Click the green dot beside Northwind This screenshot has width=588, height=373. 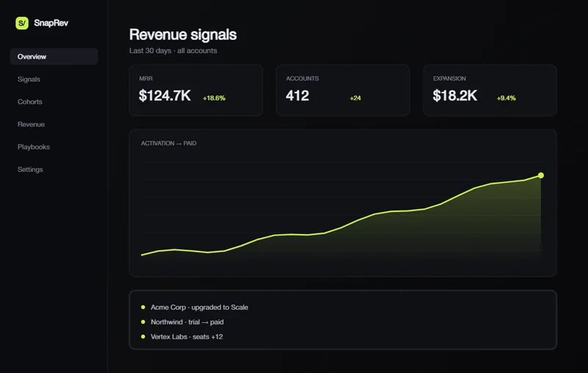point(143,322)
